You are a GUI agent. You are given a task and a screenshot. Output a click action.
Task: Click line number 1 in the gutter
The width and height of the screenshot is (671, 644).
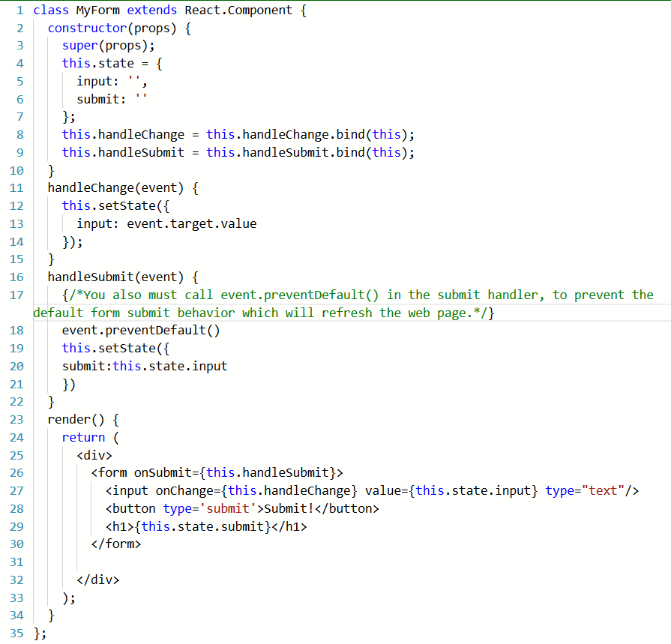(19, 10)
